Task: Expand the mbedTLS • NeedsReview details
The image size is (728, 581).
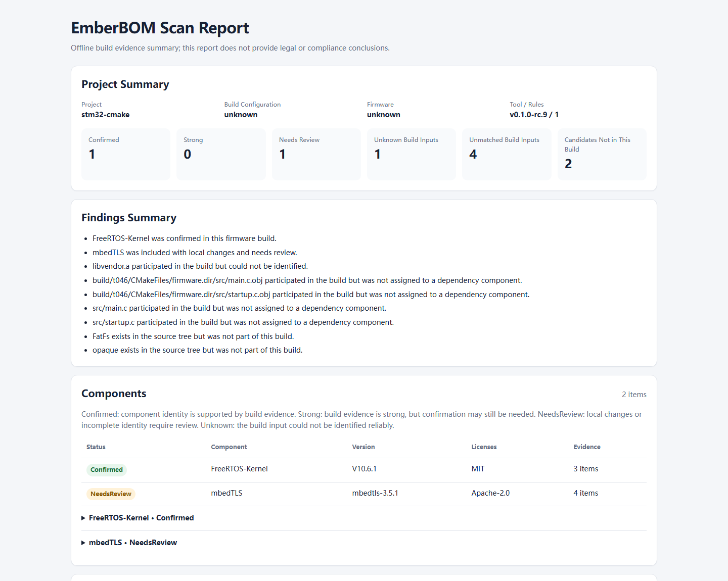Action: point(129,543)
